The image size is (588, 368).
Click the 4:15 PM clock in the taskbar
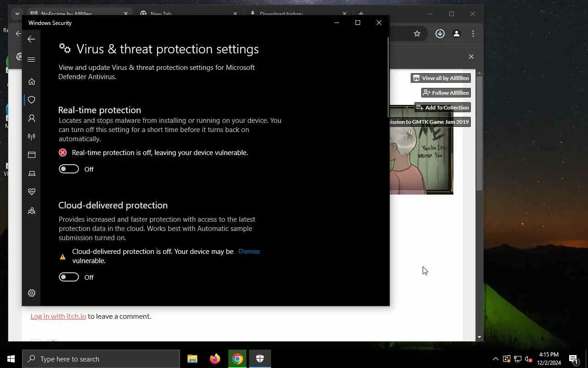(x=549, y=359)
